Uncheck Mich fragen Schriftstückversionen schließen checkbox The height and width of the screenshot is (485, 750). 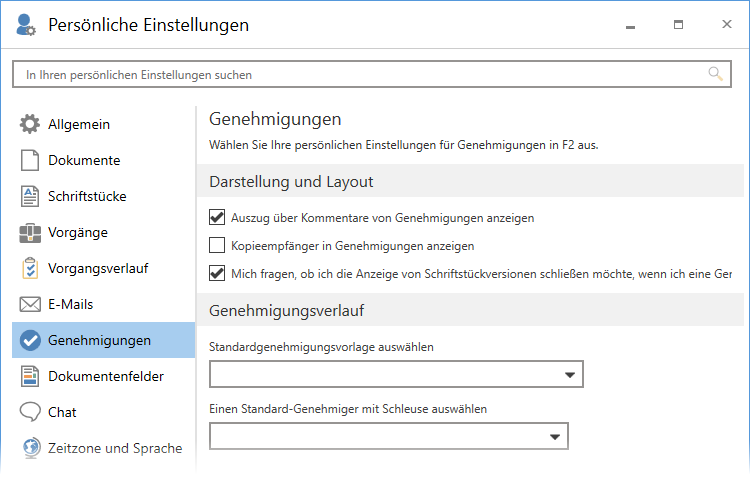click(x=217, y=273)
